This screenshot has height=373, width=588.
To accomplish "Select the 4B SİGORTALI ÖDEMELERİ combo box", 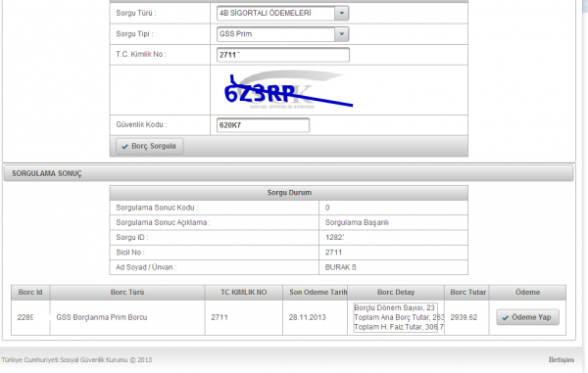I will click(283, 13).
